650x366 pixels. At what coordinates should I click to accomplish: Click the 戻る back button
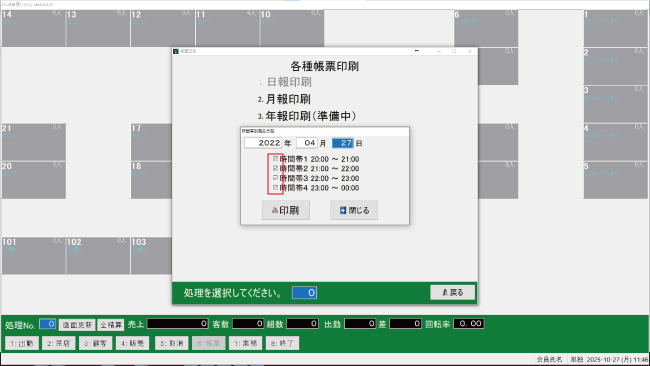tap(452, 292)
